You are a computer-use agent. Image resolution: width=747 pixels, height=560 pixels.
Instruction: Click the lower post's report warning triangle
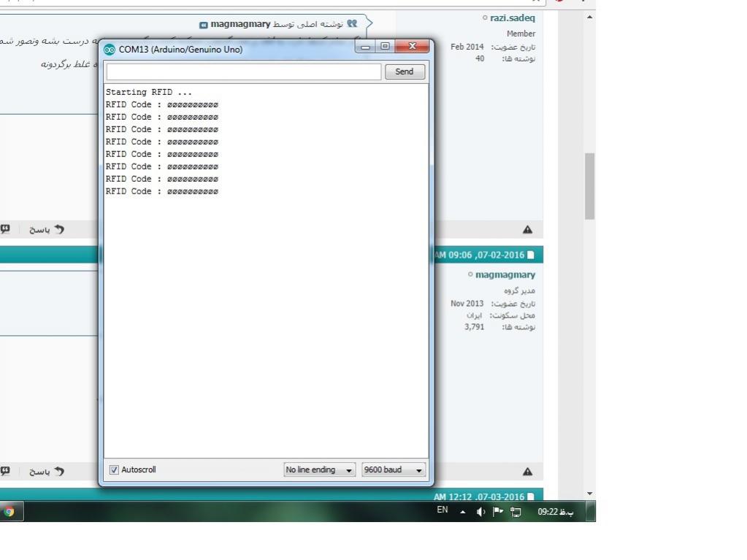[528, 472]
